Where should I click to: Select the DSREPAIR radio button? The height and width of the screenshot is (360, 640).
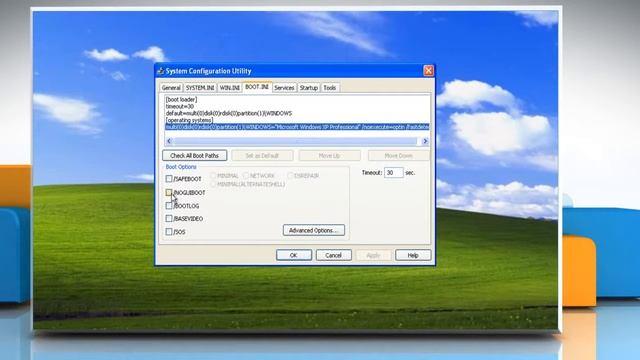pyautogui.click(x=290, y=176)
